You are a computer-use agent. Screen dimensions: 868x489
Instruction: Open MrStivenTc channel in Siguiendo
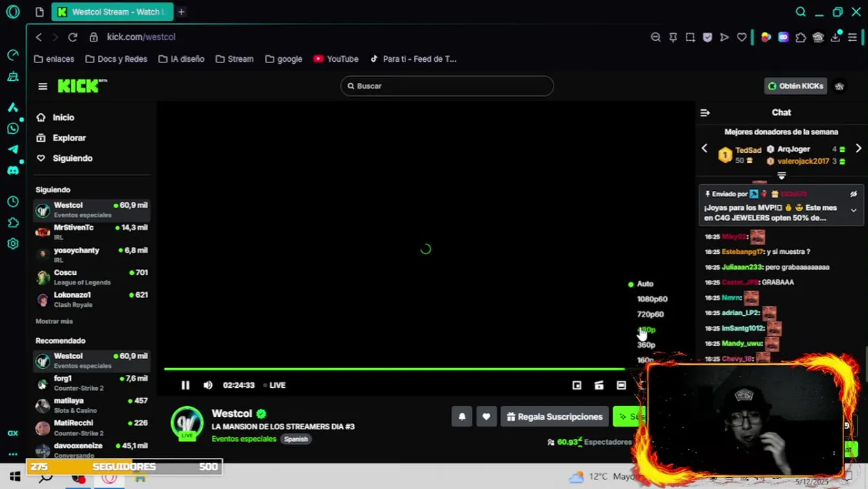pyautogui.click(x=92, y=232)
